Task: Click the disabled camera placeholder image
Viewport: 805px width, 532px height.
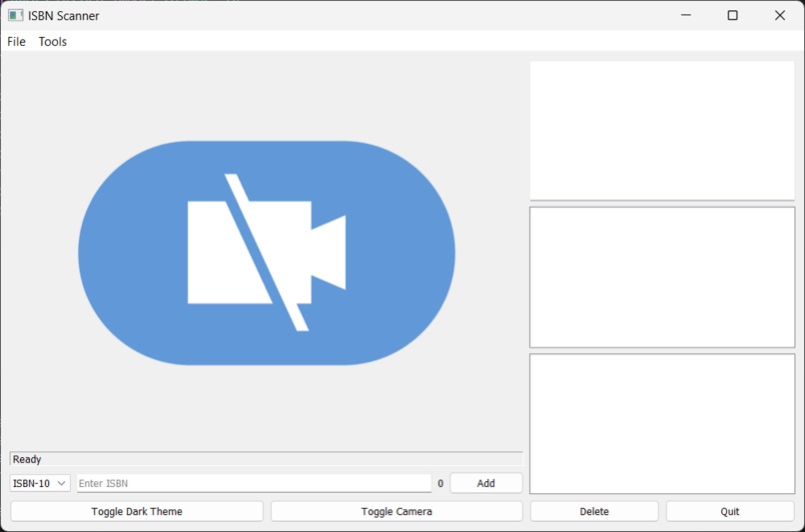Action: (267, 253)
